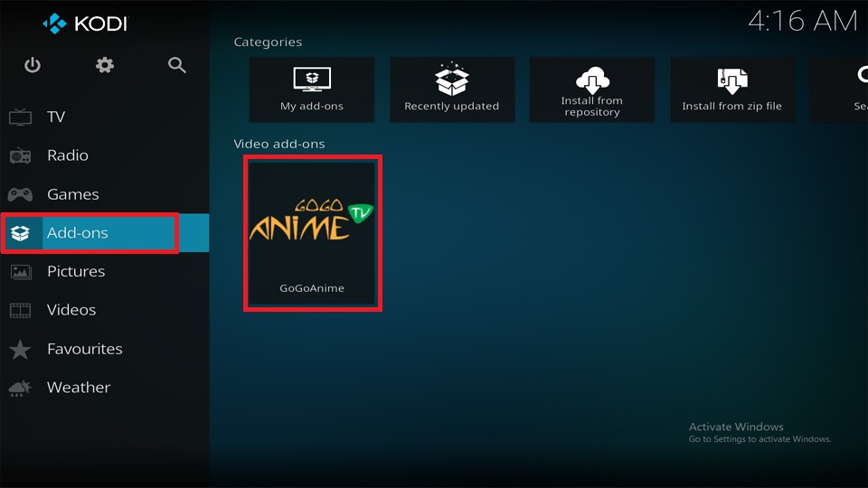The image size is (868, 488).
Task: Select the Weather menu label
Action: click(x=79, y=388)
